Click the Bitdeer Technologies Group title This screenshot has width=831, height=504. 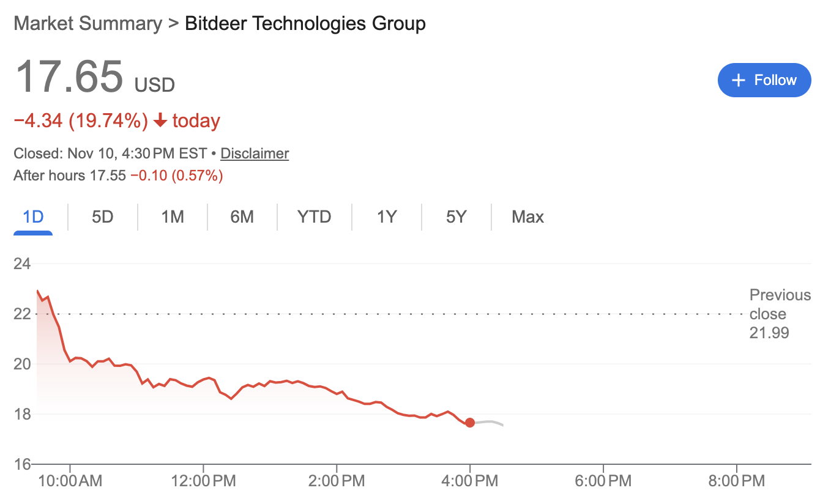(x=304, y=23)
